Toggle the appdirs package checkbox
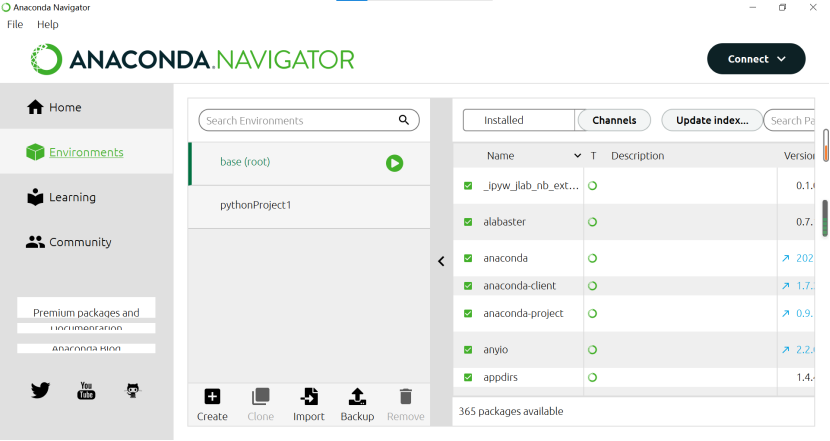Image resolution: width=830 pixels, height=441 pixels. (x=468, y=377)
